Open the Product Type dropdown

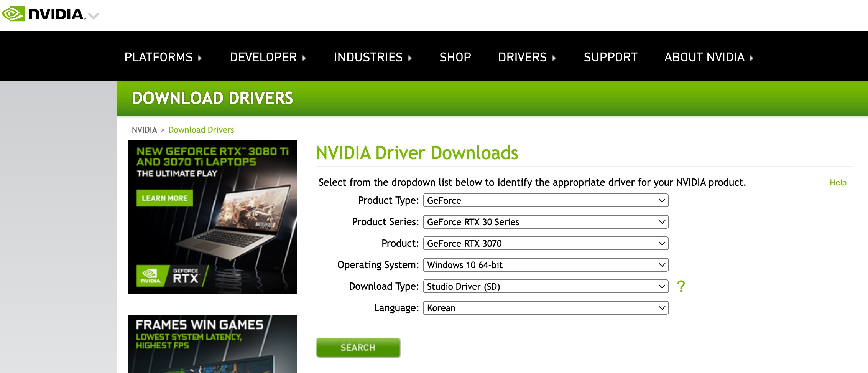[546, 200]
